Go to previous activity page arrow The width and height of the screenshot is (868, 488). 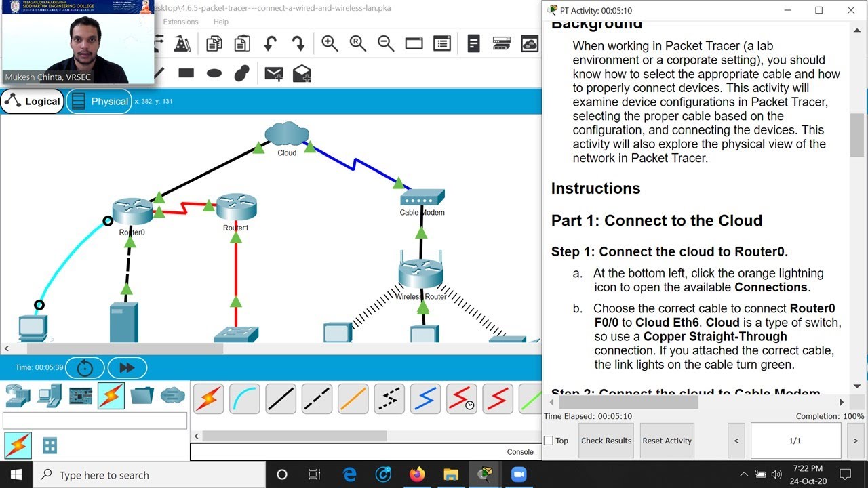click(736, 441)
